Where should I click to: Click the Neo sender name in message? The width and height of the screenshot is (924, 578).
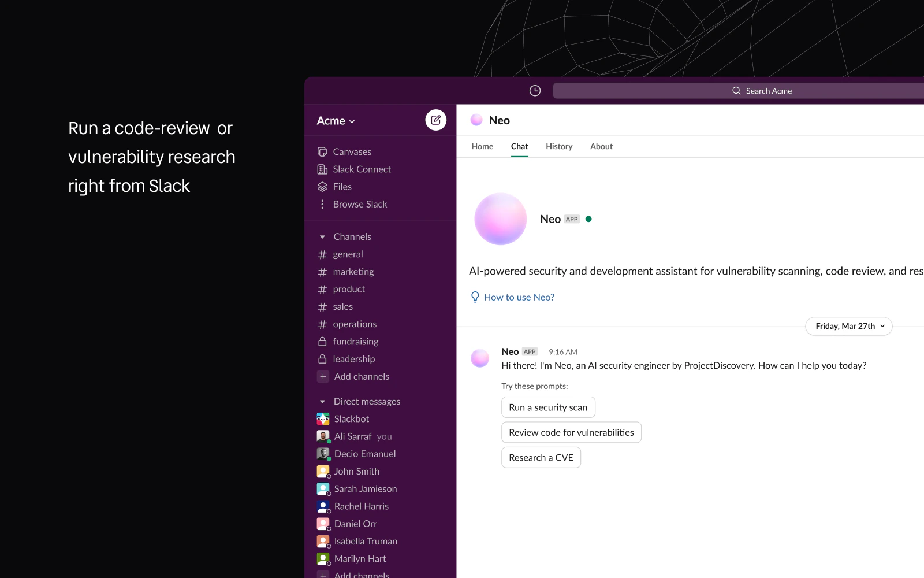510,351
